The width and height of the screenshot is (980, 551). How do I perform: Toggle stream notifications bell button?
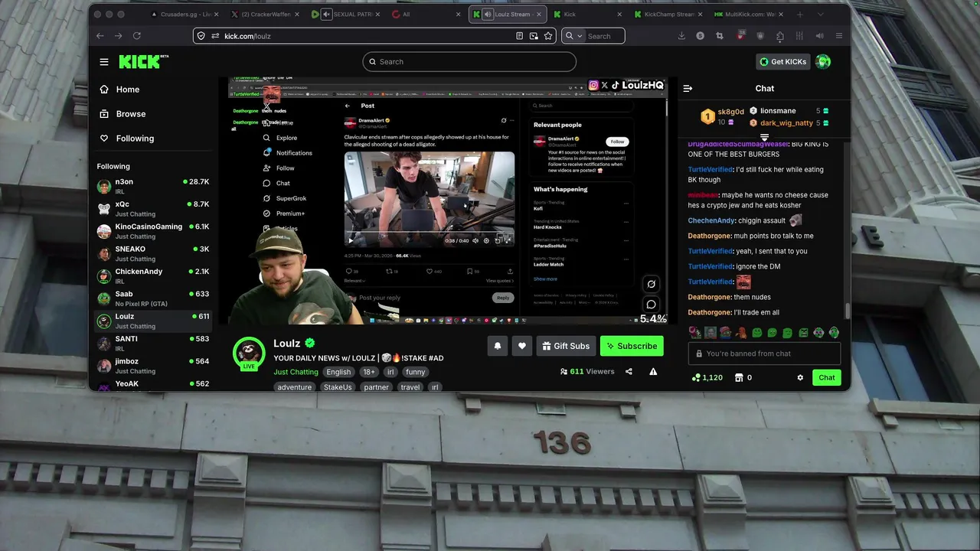pyautogui.click(x=498, y=346)
